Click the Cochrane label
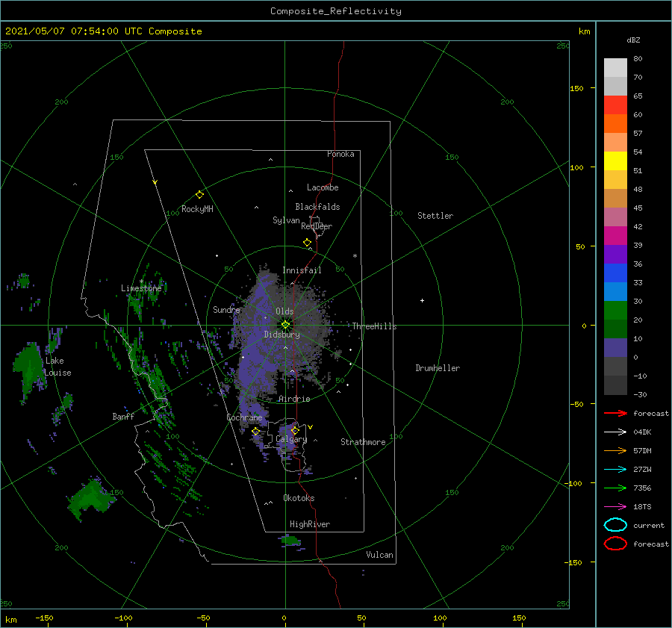This screenshot has height=628, width=672. pyautogui.click(x=244, y=417)
